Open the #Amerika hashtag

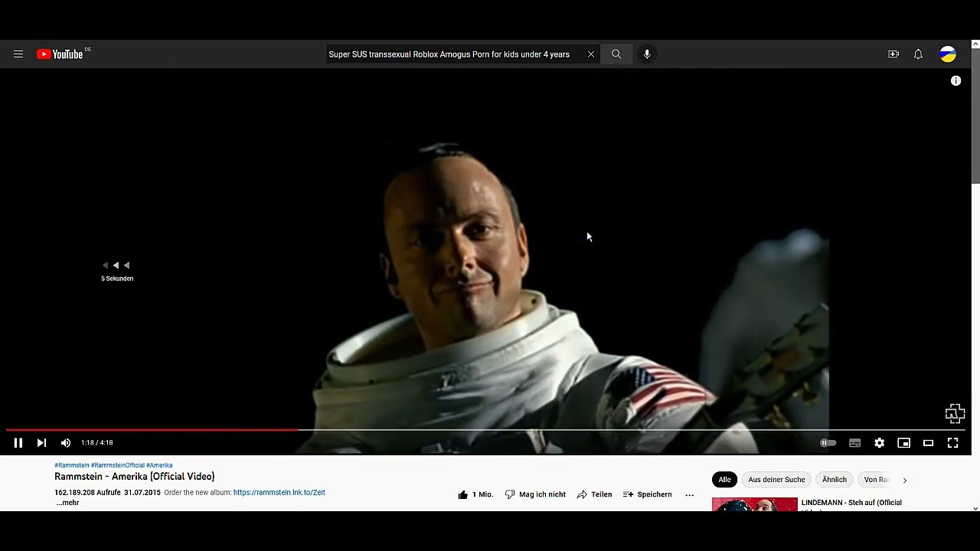click(x=159, y=465)
